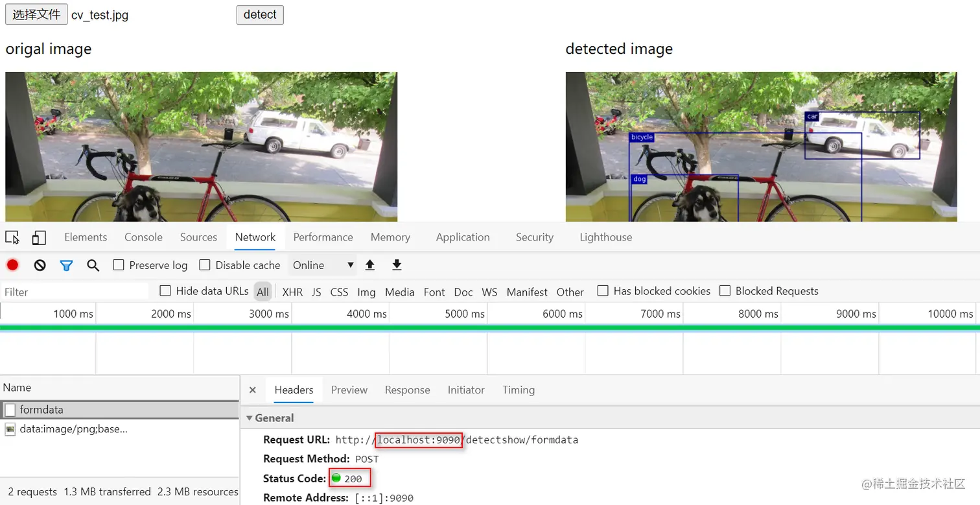The width and height of the screenshot is (980, 505).
Task: Select the data:image/png;base... request row
Action: coord(120,429)
